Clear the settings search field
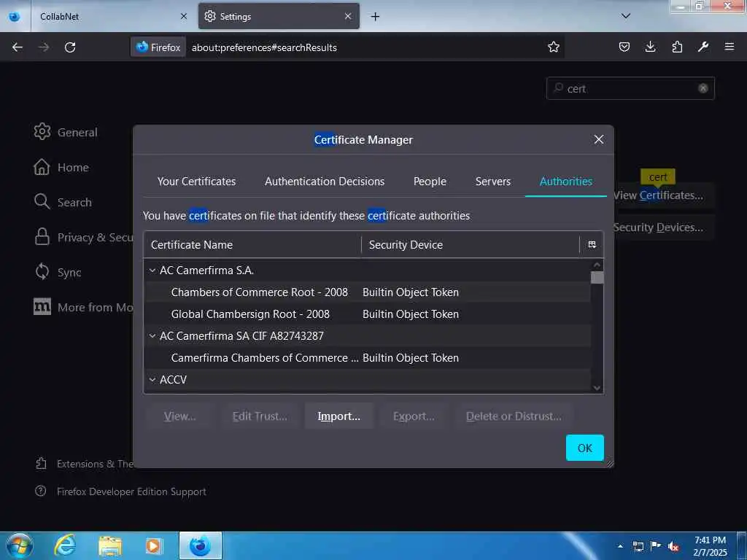This screenshot has width=747, height=560. click(x=703, y=88)
